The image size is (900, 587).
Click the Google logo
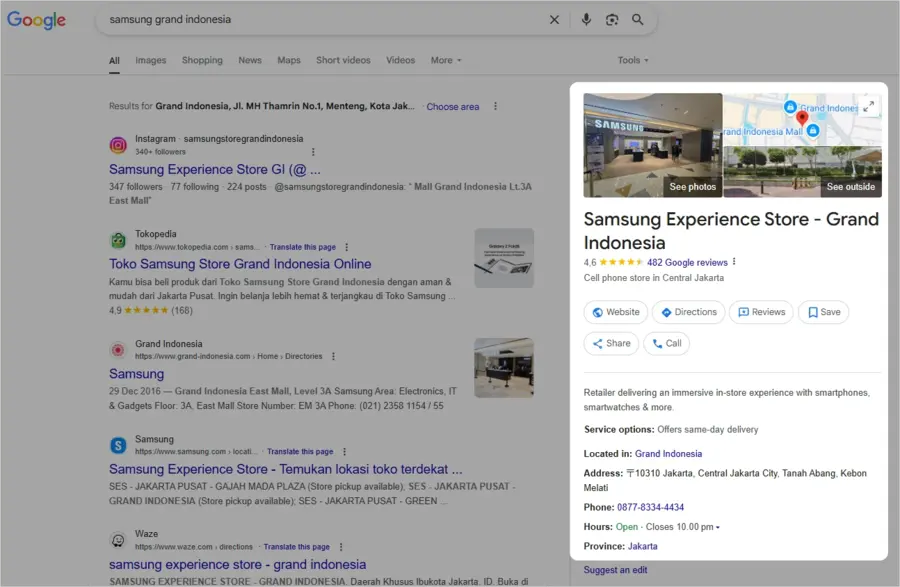[x=36, y=20]
